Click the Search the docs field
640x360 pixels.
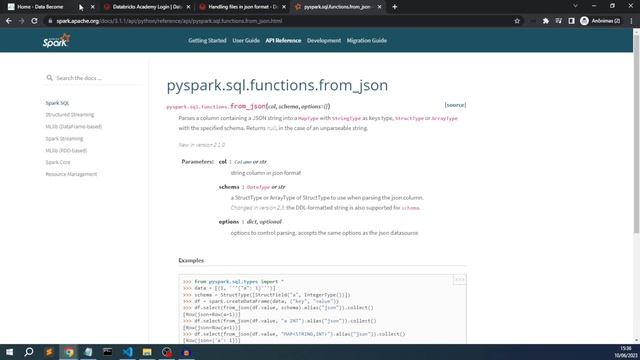pyautogui.click(x=93, y=78)
